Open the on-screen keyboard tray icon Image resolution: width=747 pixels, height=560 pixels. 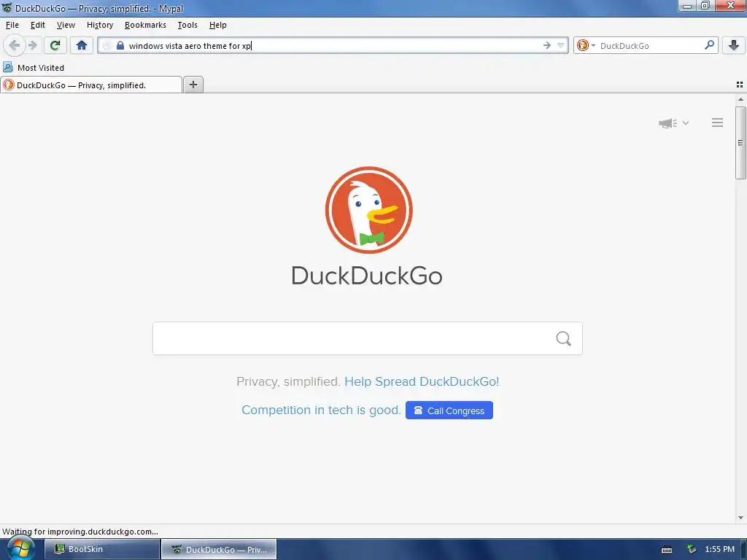click(667, 550)
